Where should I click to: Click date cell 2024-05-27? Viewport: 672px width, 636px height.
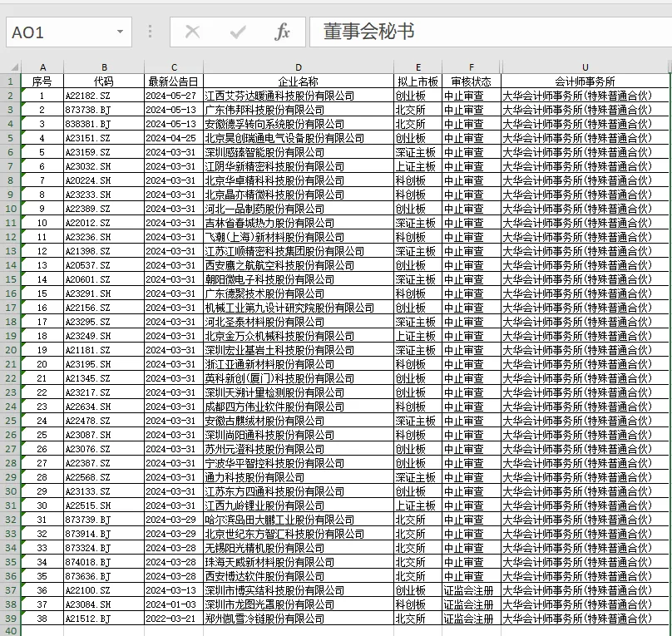click(x=174, y=96)
